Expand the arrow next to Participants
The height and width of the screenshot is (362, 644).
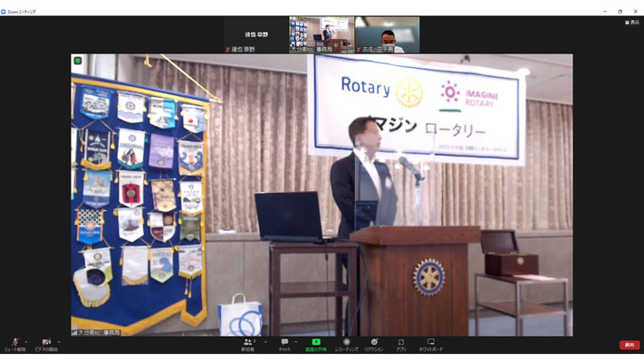(x=265, y=342)
